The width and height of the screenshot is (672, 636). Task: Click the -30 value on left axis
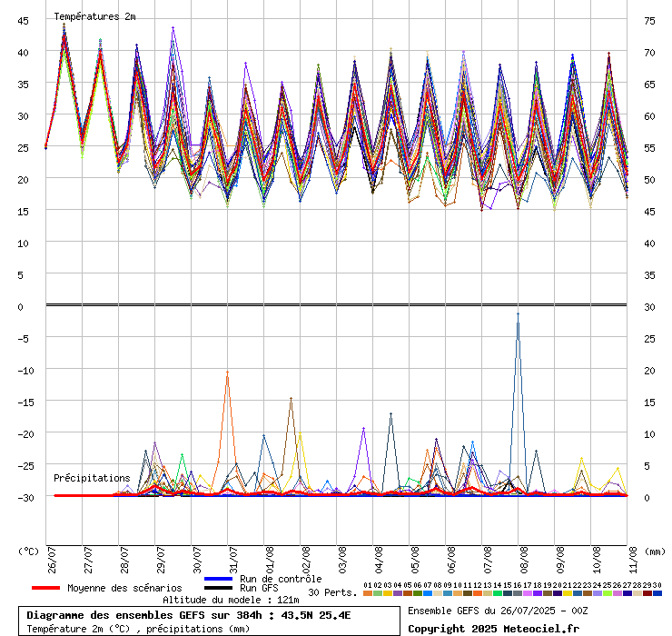25,498
